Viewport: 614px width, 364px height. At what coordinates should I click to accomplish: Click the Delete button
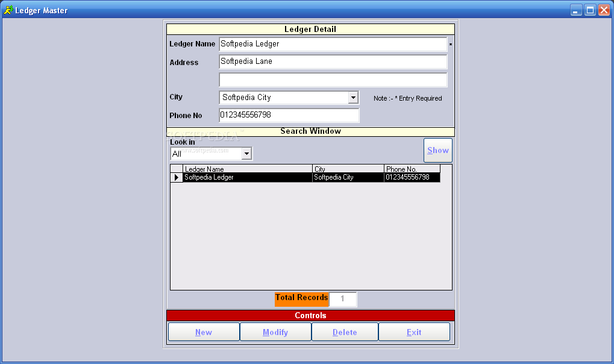click(345, 332)
